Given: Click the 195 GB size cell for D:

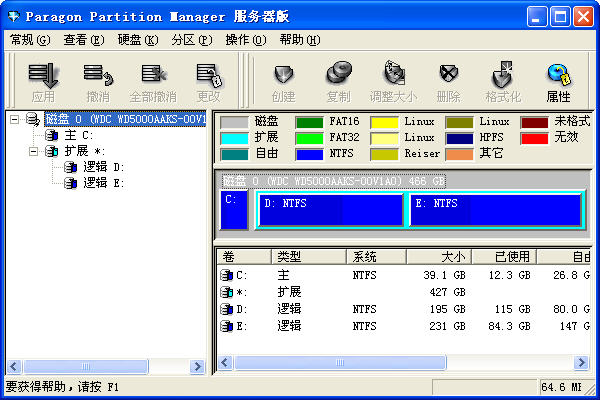Looking at the screenshot, I should (447, 309).
